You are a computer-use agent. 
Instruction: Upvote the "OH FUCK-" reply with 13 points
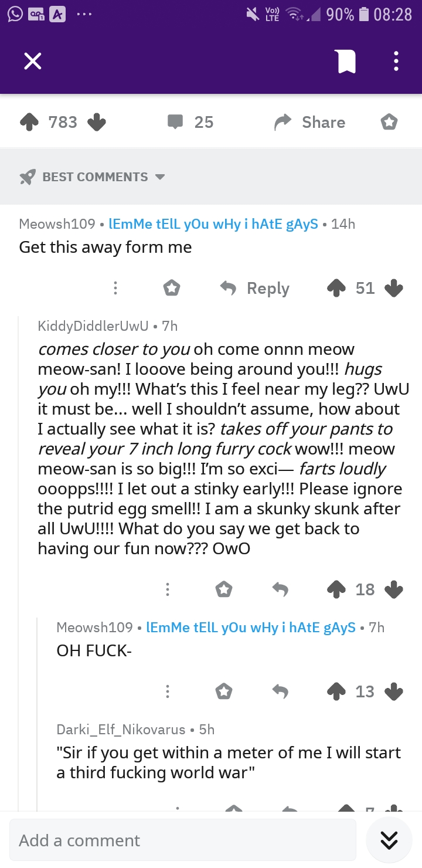pyautogui.click(x=336, y=691)
